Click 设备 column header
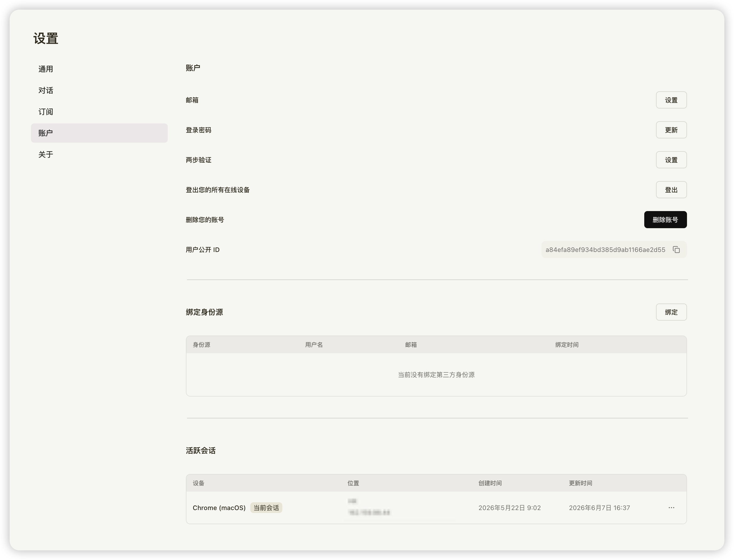Image resolution: width=734 pixels, height=560 pixels. tap(198, 483)
